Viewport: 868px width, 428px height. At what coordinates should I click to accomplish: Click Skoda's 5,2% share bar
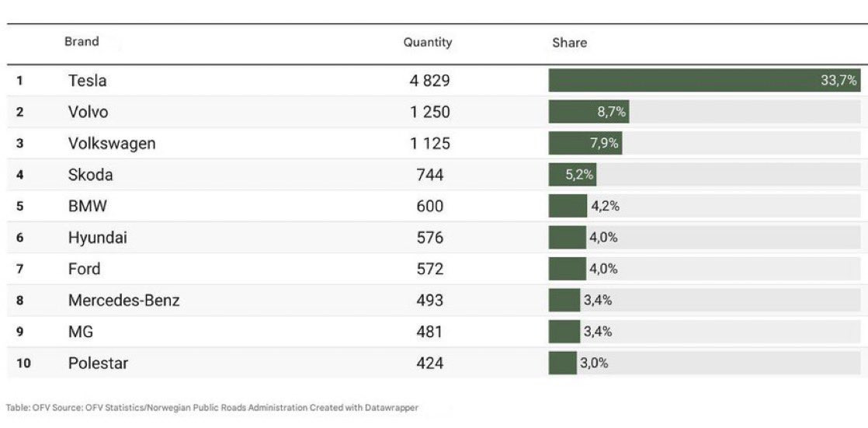(572, 175)
